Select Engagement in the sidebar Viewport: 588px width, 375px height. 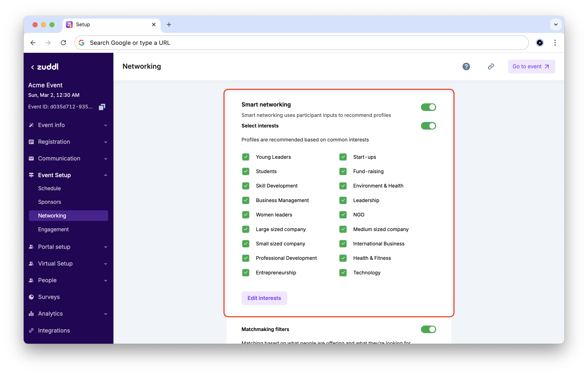click(53, 229)
